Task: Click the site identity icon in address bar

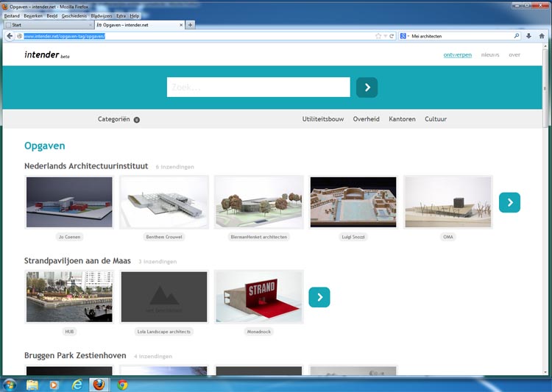Action: click(x=19, y=36)
